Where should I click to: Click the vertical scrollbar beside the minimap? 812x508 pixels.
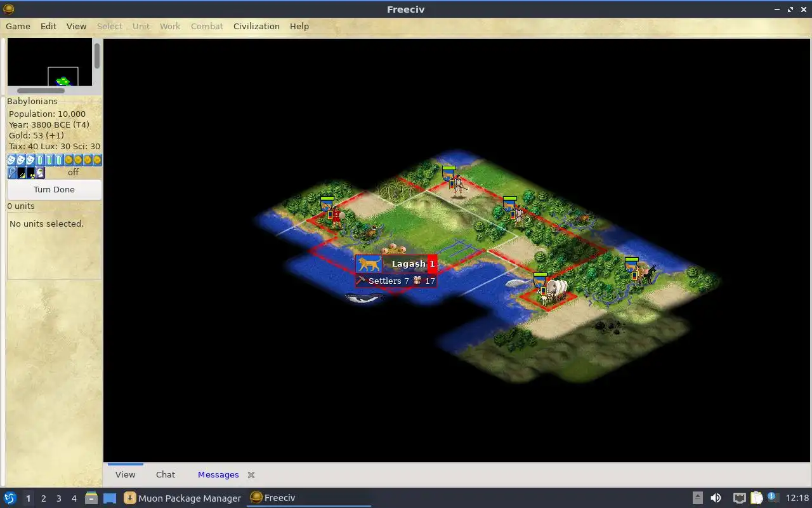[x=97, y=56]
